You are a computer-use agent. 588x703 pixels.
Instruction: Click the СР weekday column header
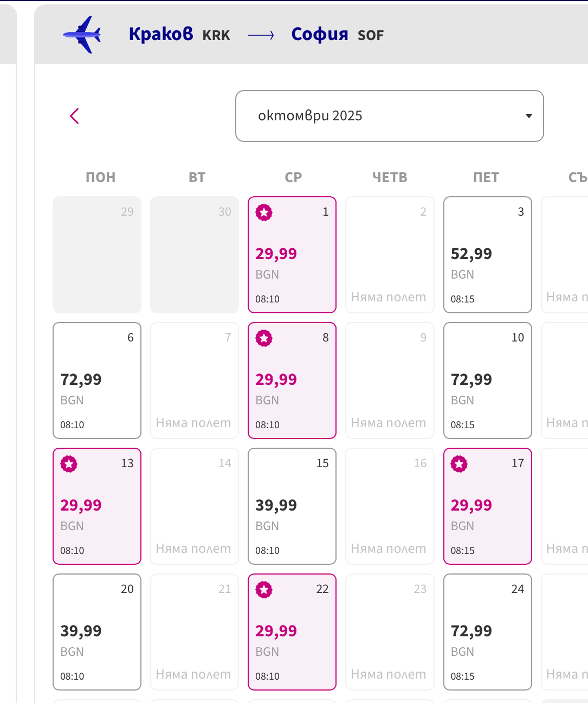click(293, 177)
